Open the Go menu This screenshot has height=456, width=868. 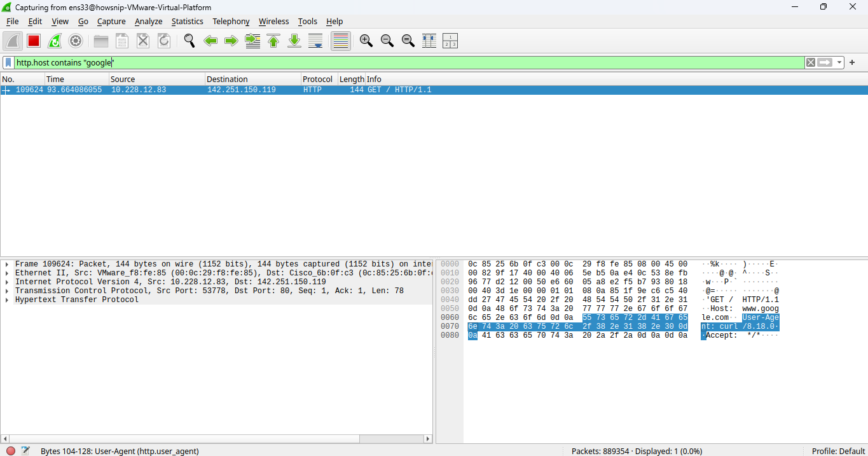(x=83, y=21)
